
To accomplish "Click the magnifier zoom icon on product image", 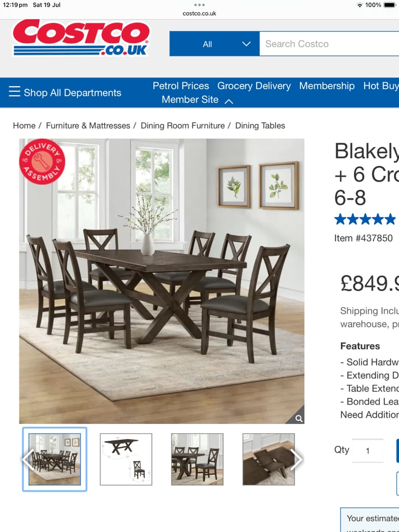I will point(299,418).
